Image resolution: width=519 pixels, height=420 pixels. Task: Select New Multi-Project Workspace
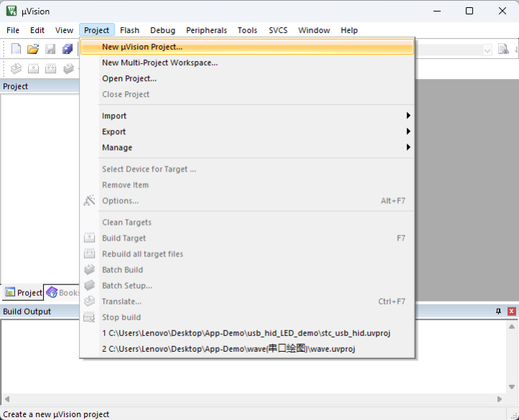pos(159,63)
